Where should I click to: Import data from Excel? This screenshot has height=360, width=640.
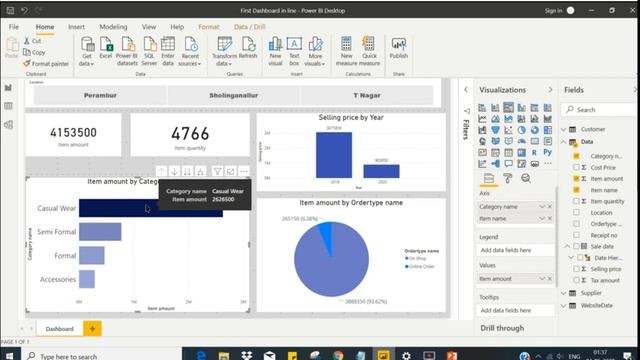(x=106, y=48)
